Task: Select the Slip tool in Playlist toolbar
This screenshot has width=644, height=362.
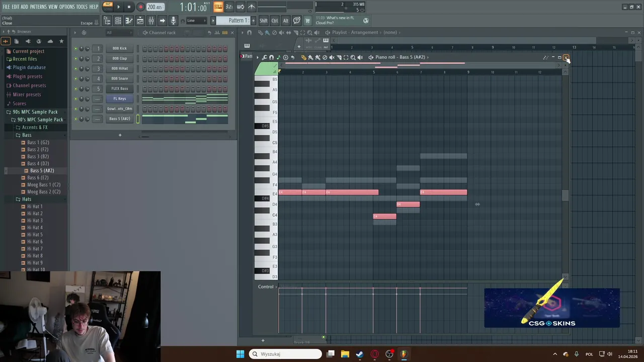Action: pyautogui.click(x=288, y=33)
